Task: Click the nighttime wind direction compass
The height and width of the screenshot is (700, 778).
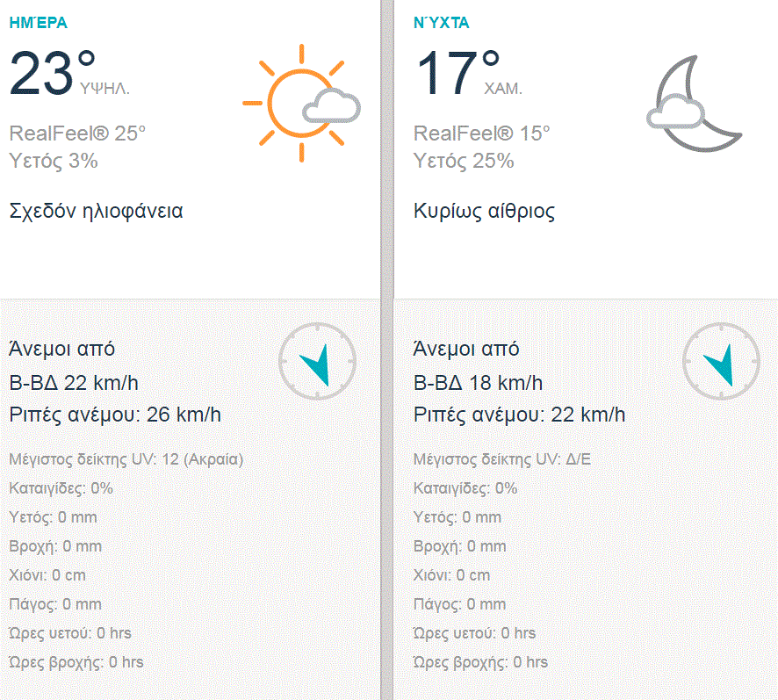Action: click(721, 361)
